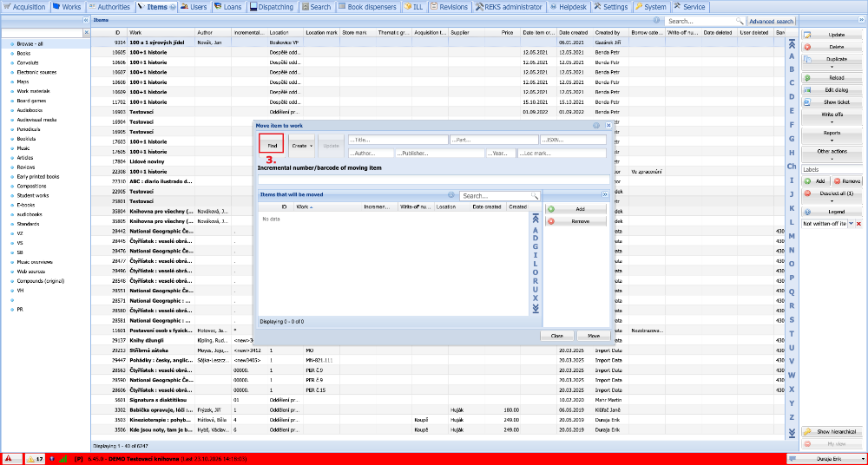Open the Not written-off items filter dropdown arrow

[851, 224]
